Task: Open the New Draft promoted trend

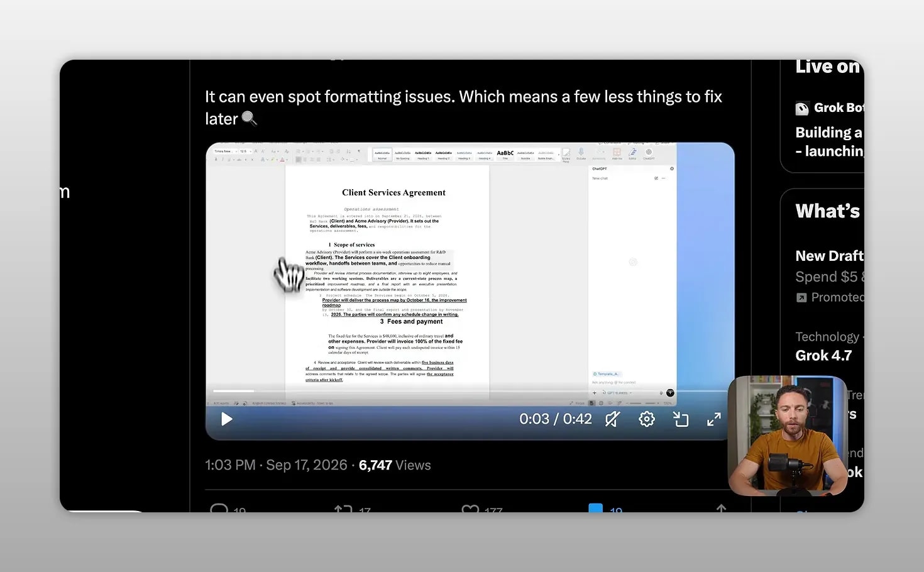Action: pos(829,256)
